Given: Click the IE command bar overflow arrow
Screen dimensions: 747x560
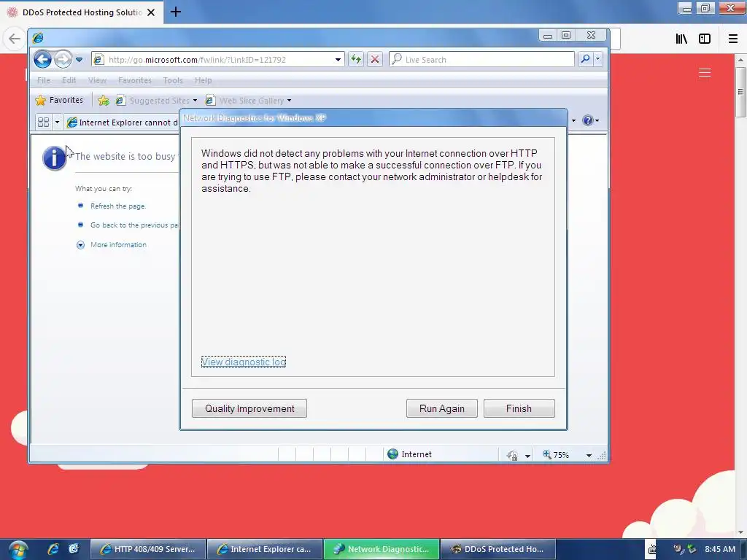Looking at the screenshot, I should (573, 120).
